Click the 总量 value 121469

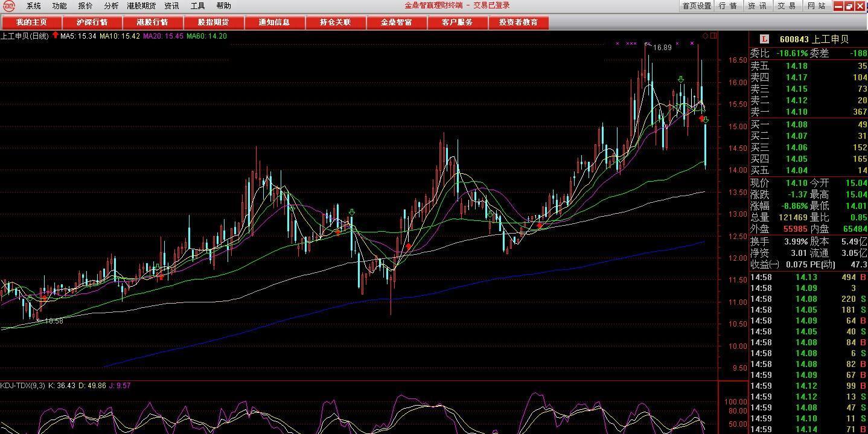coord(793,217)
